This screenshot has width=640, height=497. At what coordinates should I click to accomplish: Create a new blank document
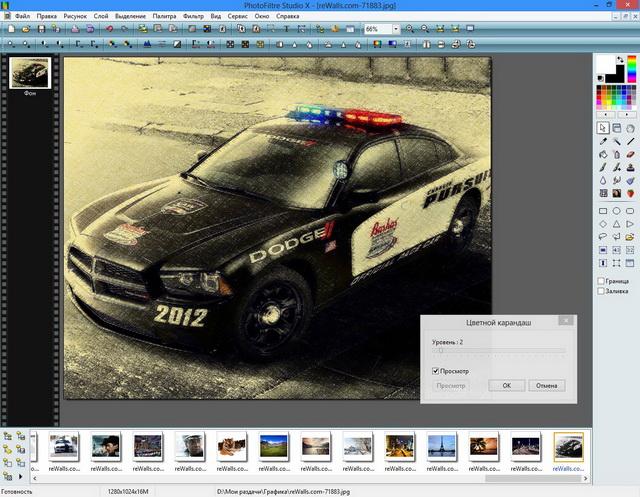tap(11, 29)
